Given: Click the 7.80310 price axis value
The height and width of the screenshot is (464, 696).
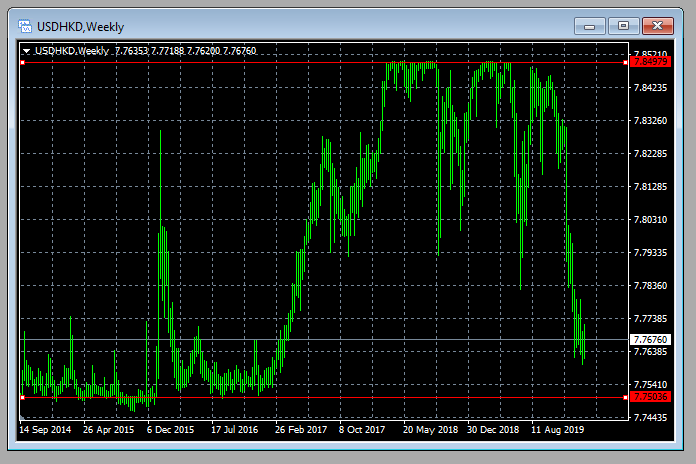Looking at the screenshot, I should tap(650, 220).
